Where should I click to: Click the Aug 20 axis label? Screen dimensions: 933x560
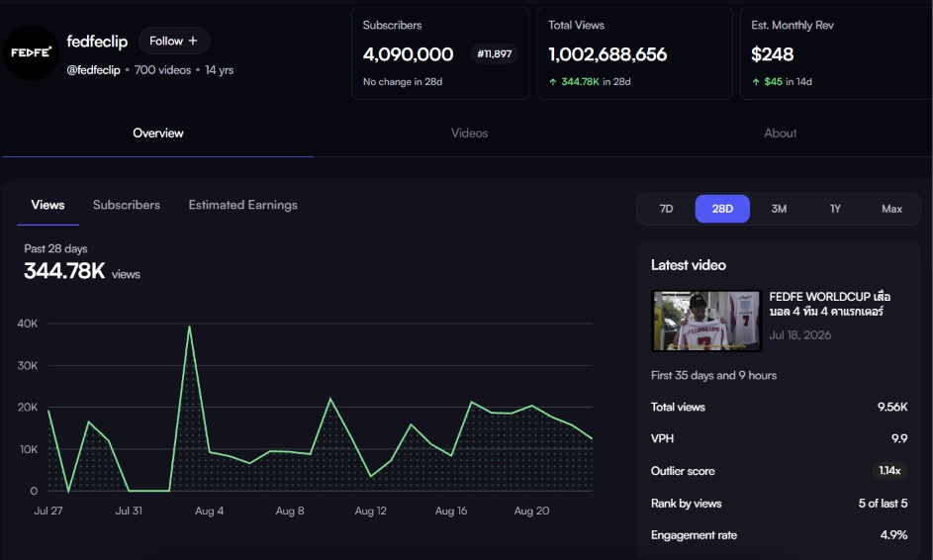pyautogui.click(x=531, y=511)
